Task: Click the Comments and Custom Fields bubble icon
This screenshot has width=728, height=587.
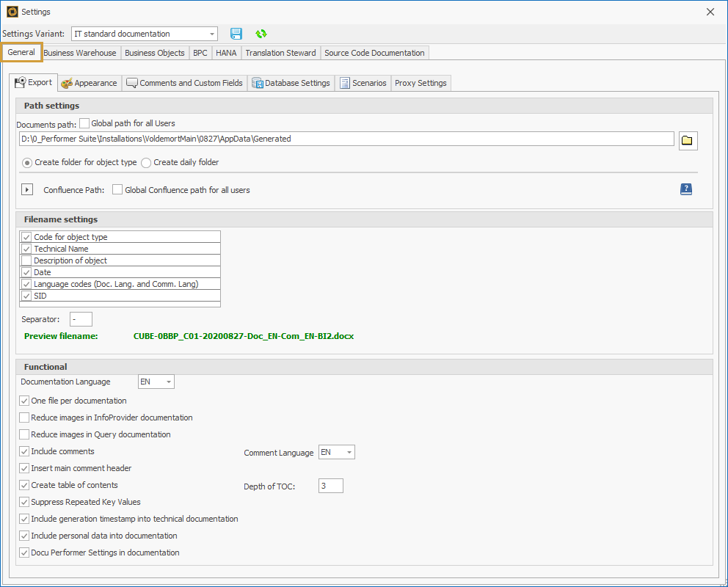Action: [132, 83]
